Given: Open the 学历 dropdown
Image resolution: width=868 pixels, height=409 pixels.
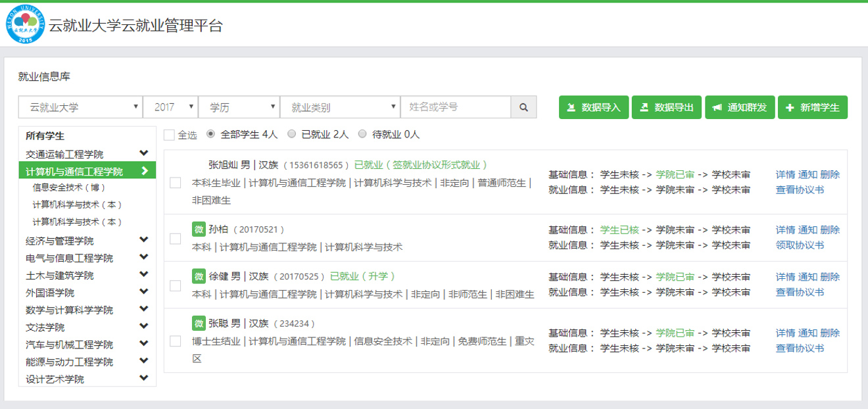Looking at the screenshot, I should (x=239, y=107).
